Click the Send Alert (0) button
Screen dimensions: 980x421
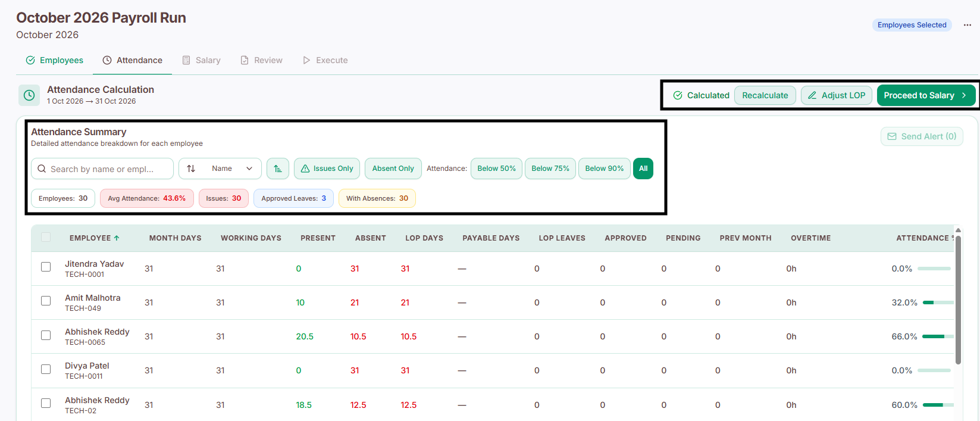(922, 136)
